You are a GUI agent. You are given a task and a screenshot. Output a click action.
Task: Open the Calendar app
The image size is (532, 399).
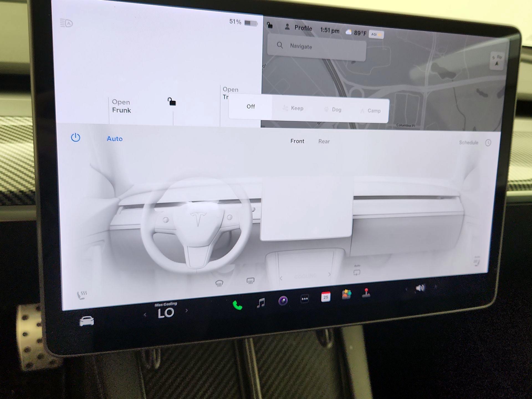pos(326,297)
